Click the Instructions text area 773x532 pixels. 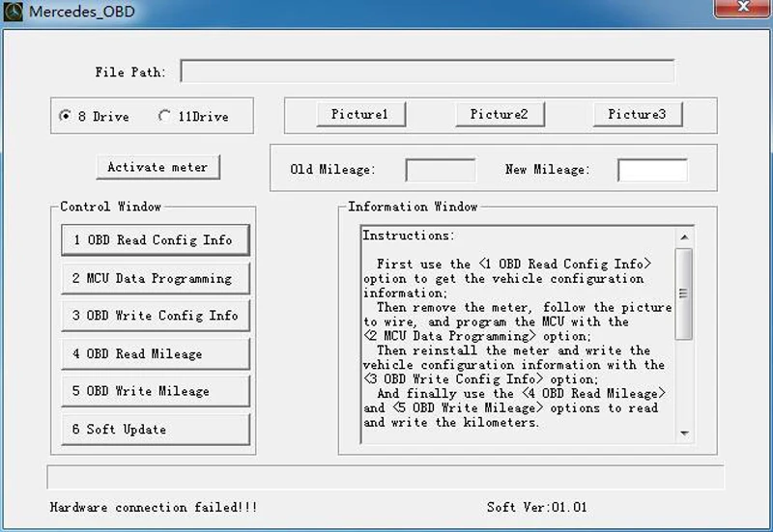[518, 335]
